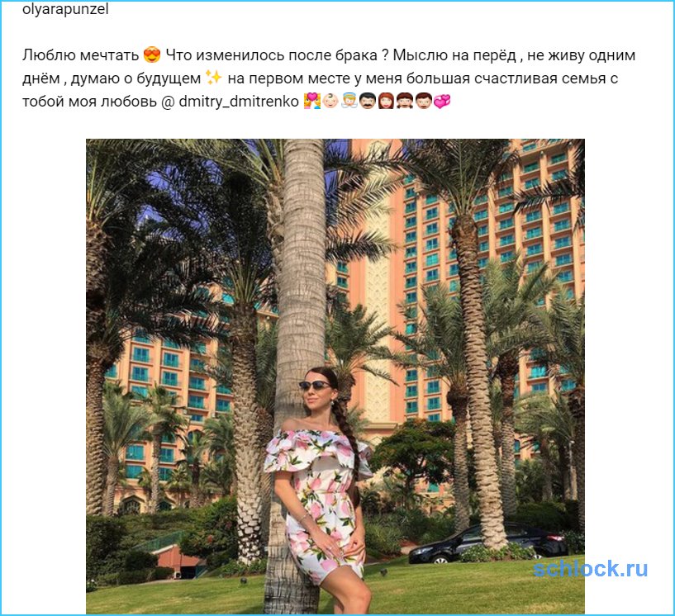This screenshot has width=675, height=616.
Task: Click the mustached man emoji
Action: tap(367, 102)
